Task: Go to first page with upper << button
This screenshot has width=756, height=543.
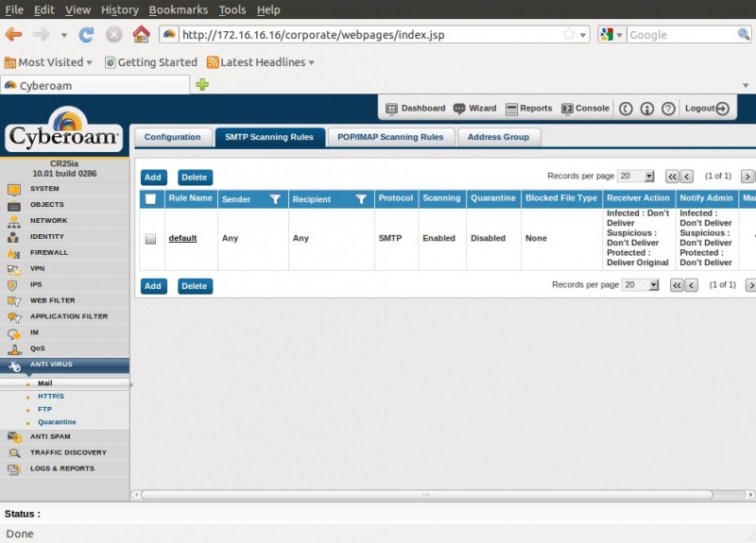Action: 672,177
